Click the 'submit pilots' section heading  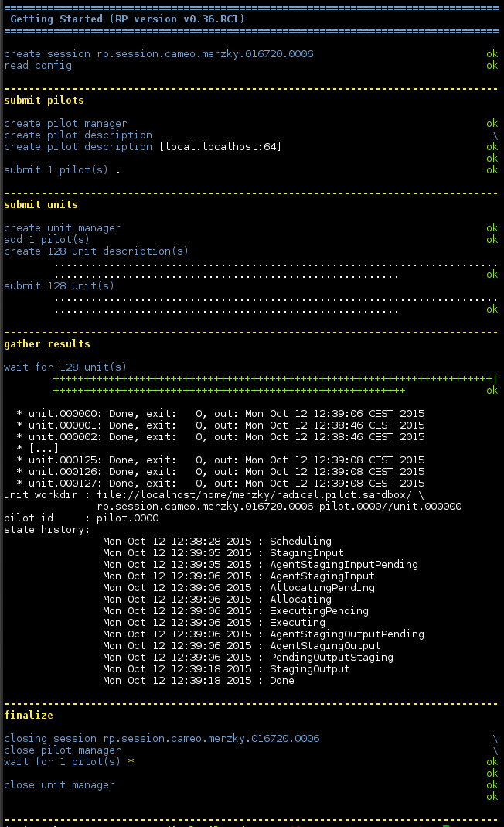[x=44, y=101]
